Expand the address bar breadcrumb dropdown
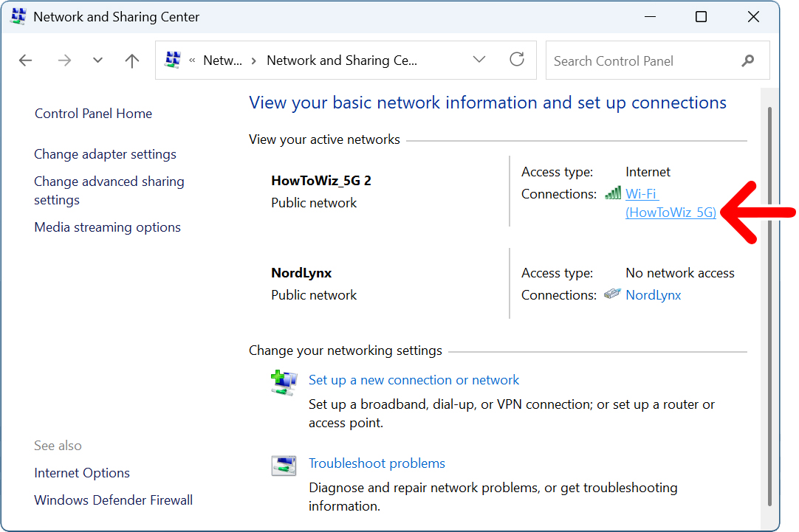 coord(479,60)
